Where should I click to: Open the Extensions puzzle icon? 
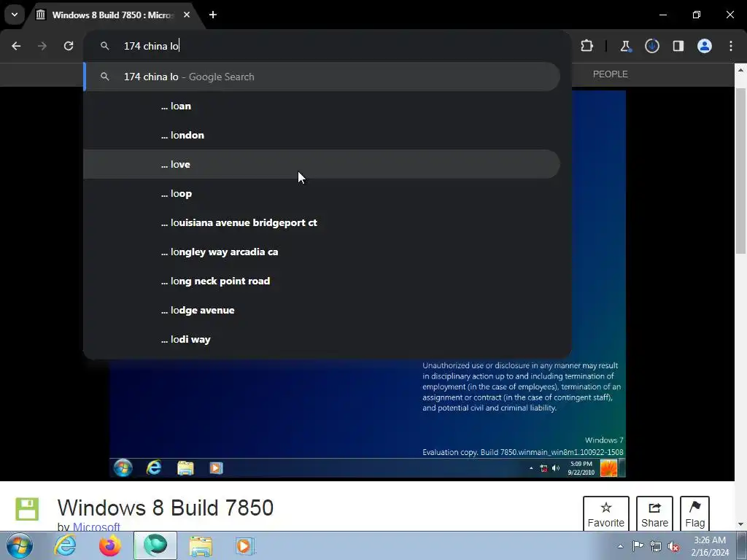tap(587, 46)
